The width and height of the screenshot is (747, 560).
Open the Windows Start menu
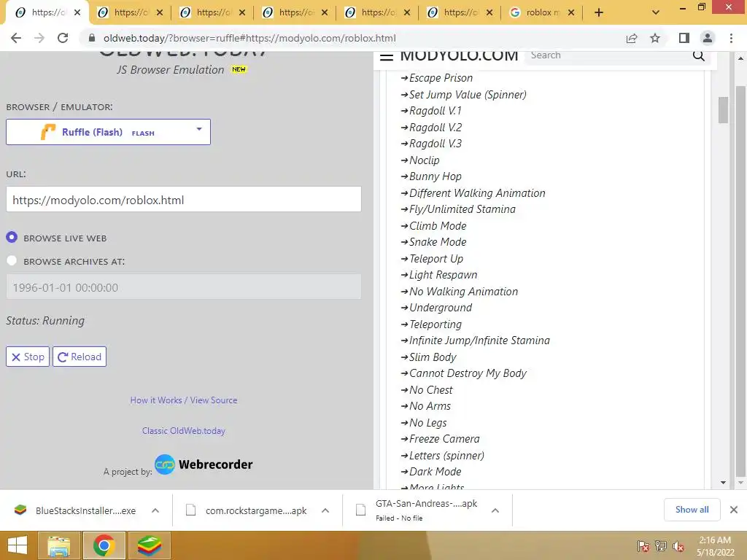click(18, 545)
